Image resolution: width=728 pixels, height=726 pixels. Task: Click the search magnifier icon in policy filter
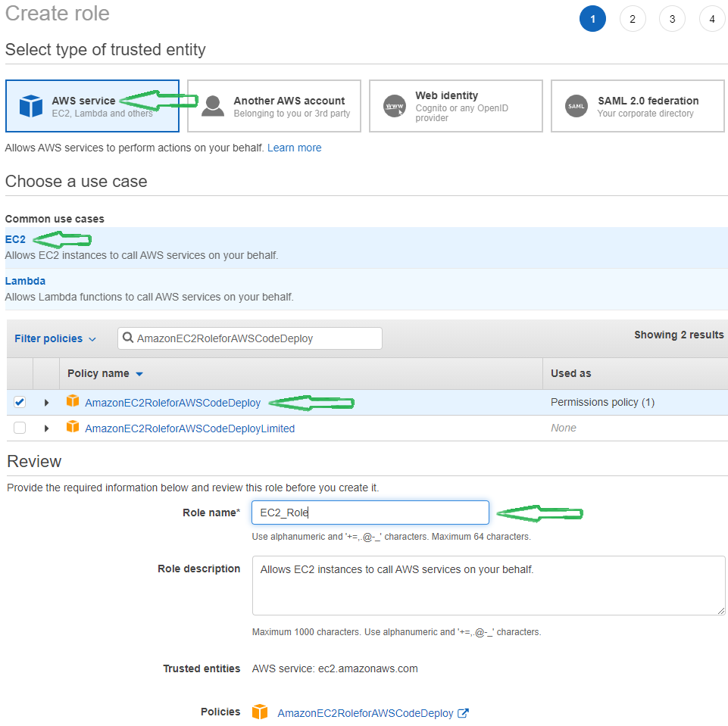tap(128, 338)
